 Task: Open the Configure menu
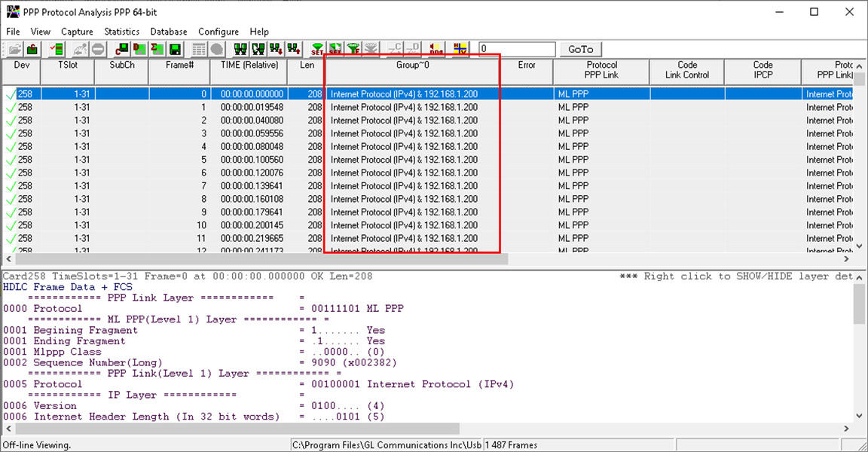coord(219,32)
